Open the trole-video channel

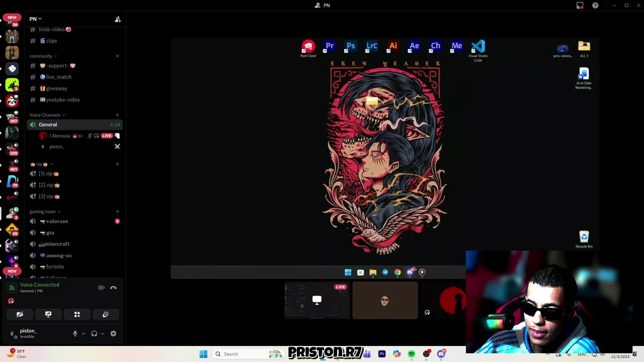74,29
